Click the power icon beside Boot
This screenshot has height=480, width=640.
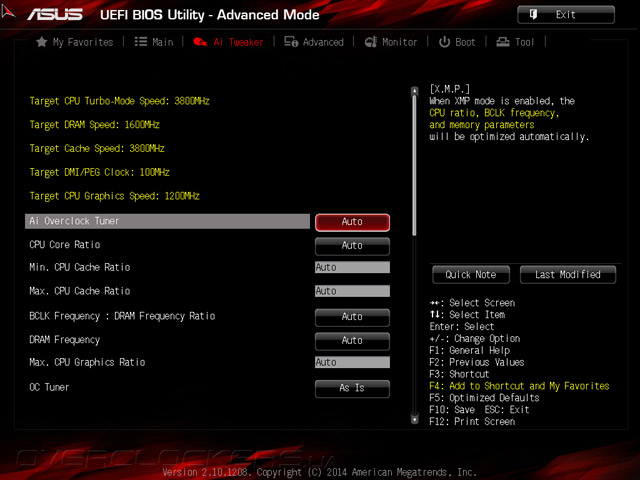pos(444,42)
